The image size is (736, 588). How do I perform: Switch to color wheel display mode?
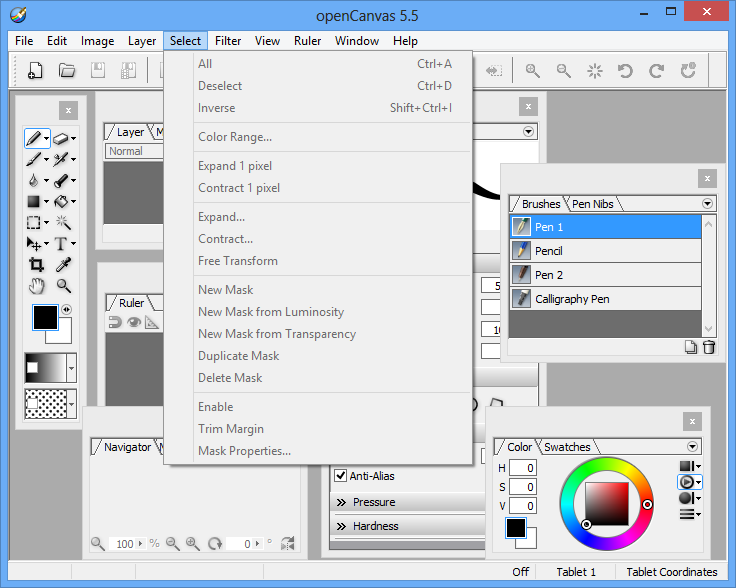point(687,482)
